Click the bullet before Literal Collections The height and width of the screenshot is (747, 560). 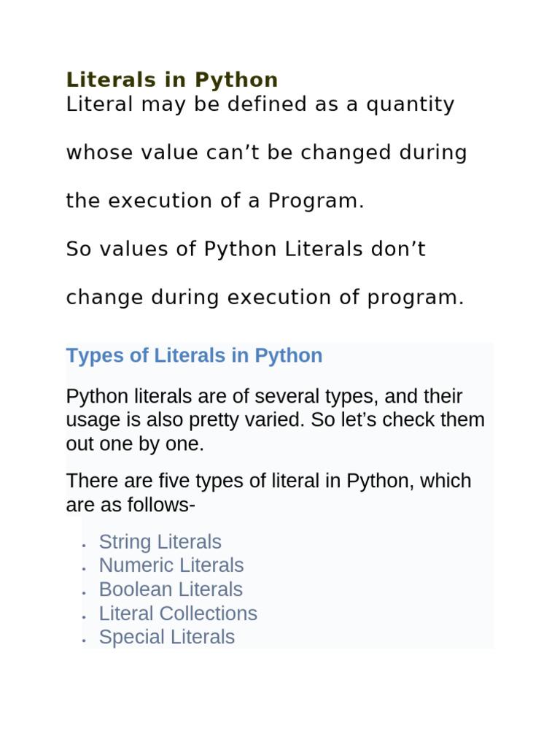pos(84,616)
